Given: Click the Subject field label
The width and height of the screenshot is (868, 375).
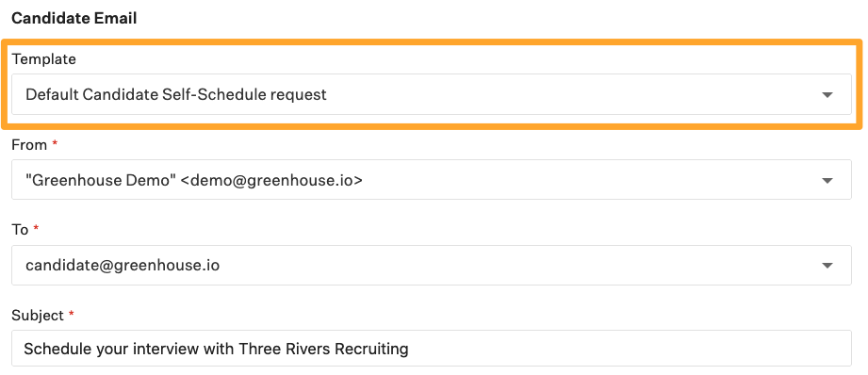Looking at the screenshot, I should coord(38,316).
